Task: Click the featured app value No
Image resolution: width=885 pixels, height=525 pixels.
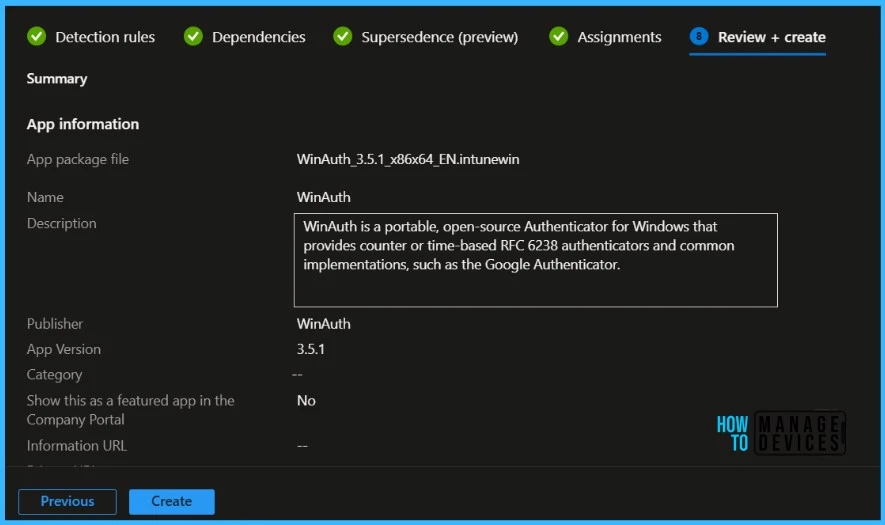Action: click(306, 400)
